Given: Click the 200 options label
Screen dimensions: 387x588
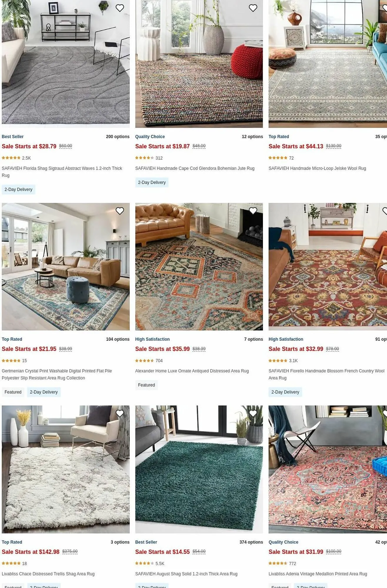Looking at the screenshot, I should (x=118, y=137).
